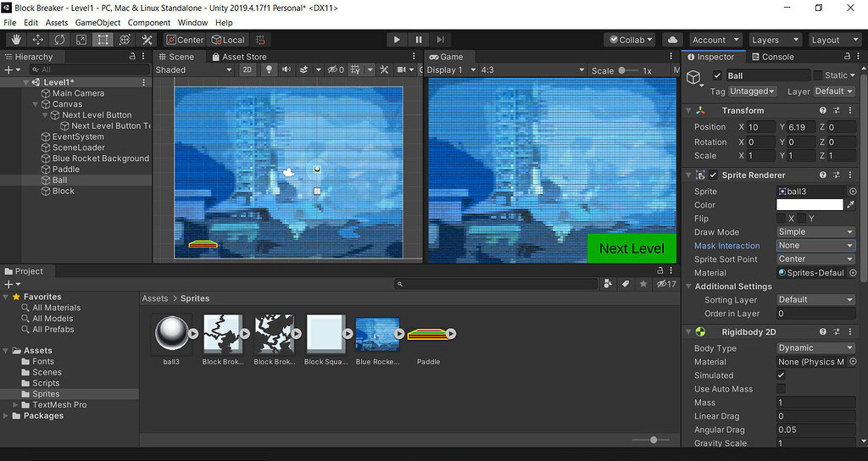
Task: Click the white Color swatch
Action: 810,205
